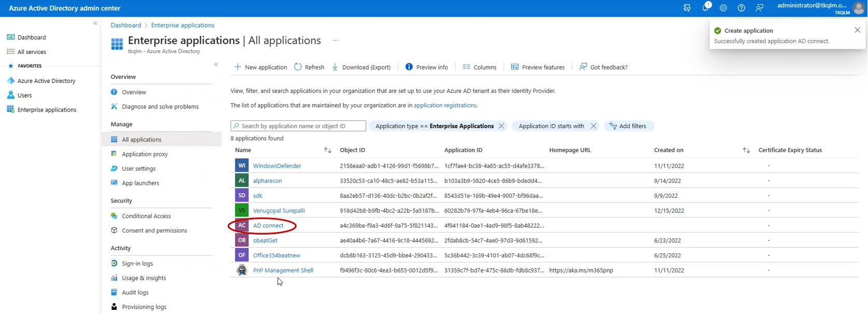Sort by Name column arrows
The width and height of the screenshot is (868, 314).
(328, 151)
